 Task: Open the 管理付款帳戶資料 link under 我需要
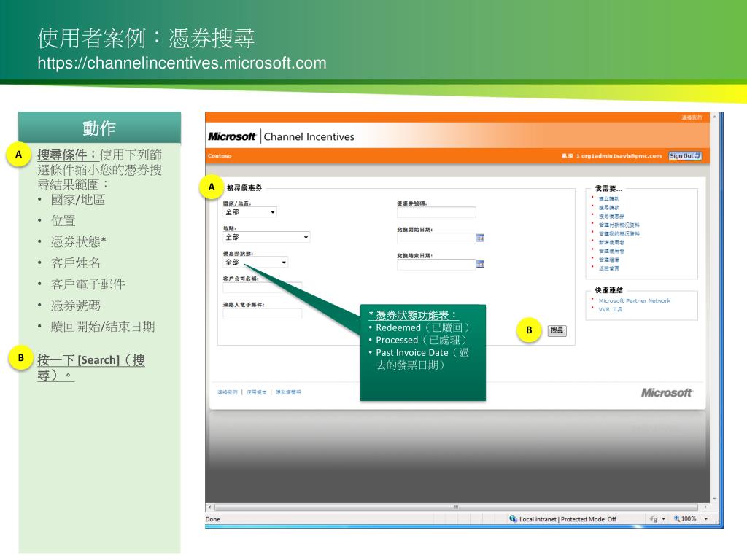coord(619,225)
